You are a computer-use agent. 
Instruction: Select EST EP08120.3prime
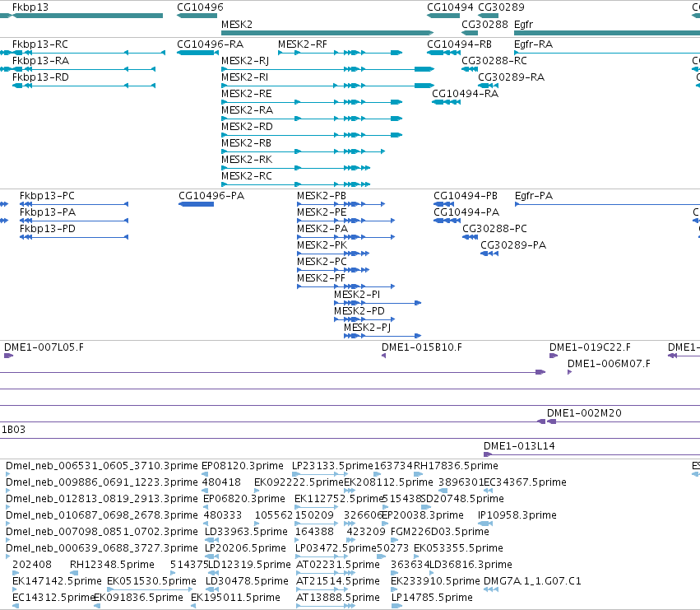tap(243, 466)
